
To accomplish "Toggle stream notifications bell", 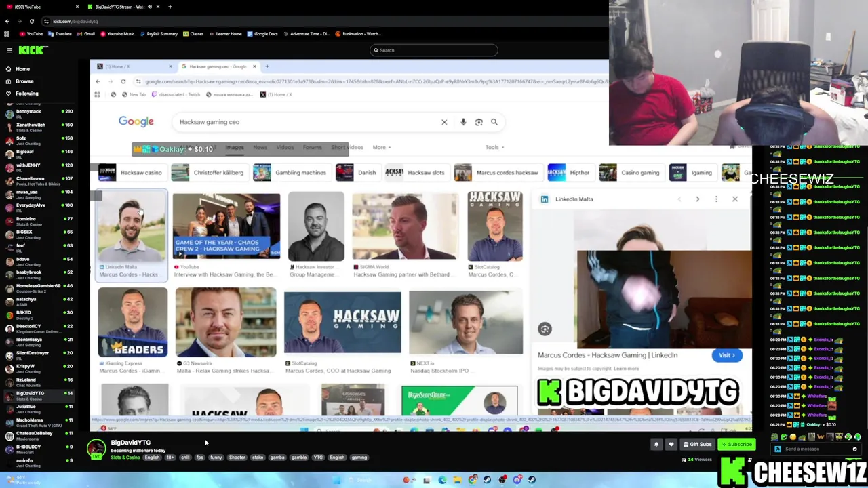I will pos(656,445).
